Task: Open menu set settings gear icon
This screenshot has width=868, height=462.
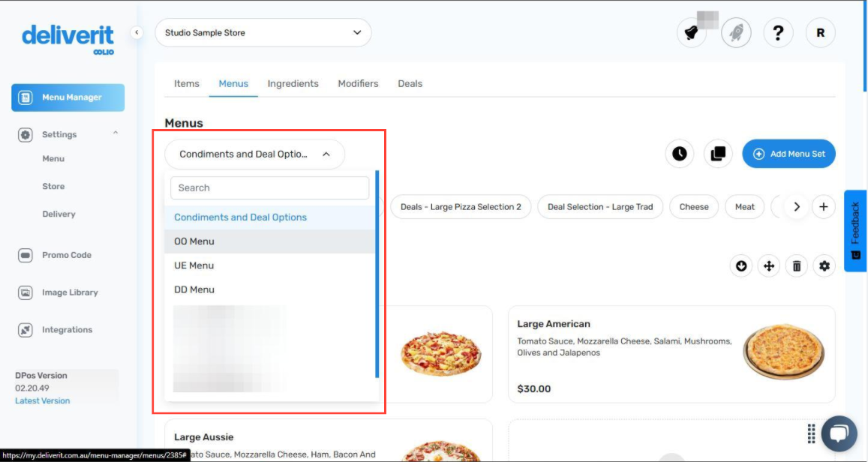Action: 824,265
